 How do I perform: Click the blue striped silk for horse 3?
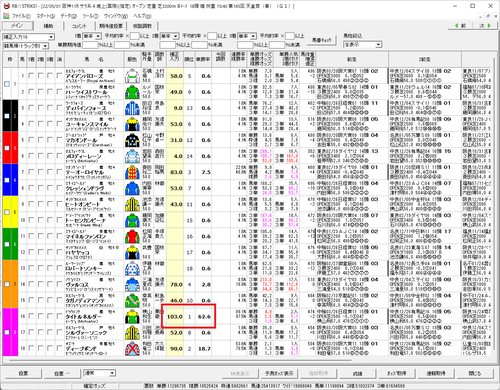(132, 108)
